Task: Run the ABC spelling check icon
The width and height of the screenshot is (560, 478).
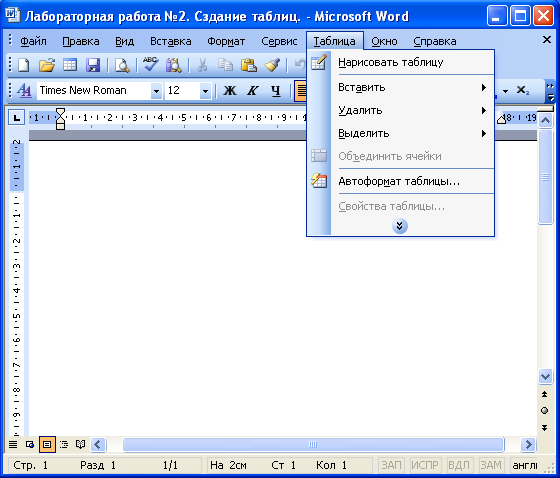Action: pos(151,65)
